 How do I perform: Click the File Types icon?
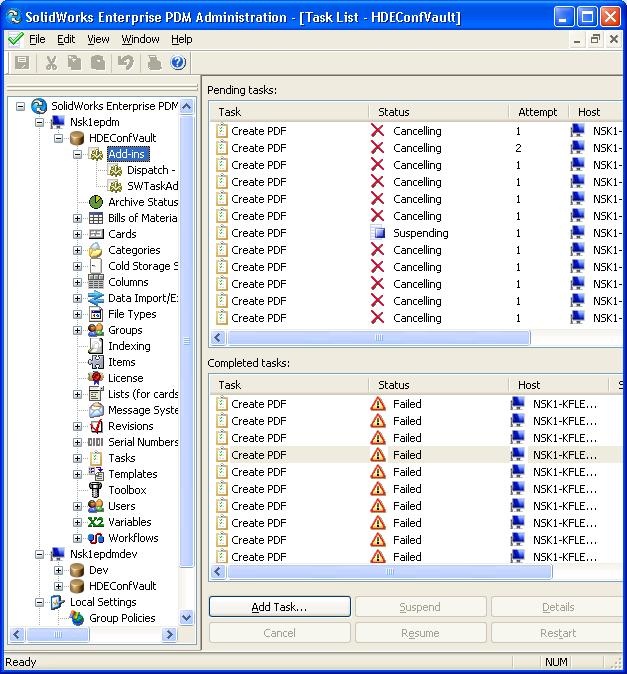[96, 314]
